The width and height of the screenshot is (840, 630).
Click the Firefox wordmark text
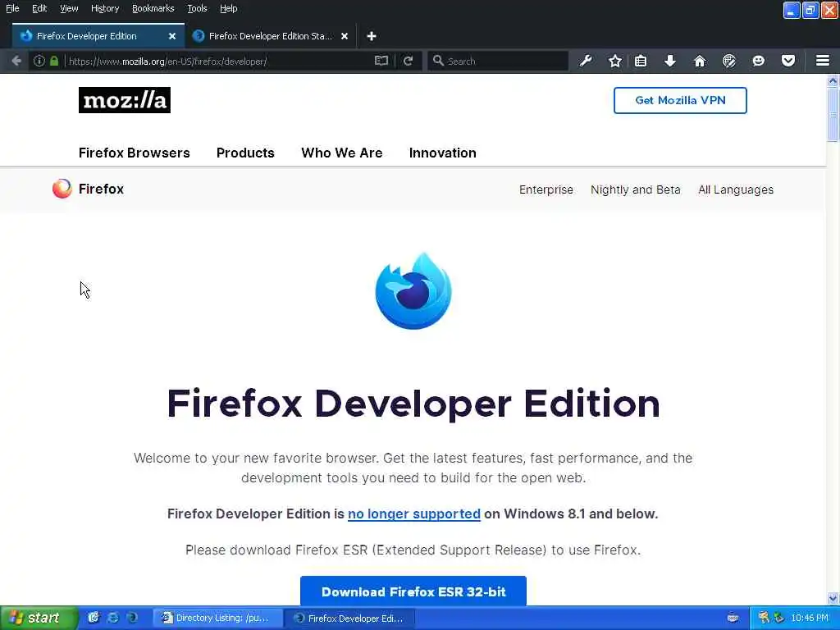point(101,189)
